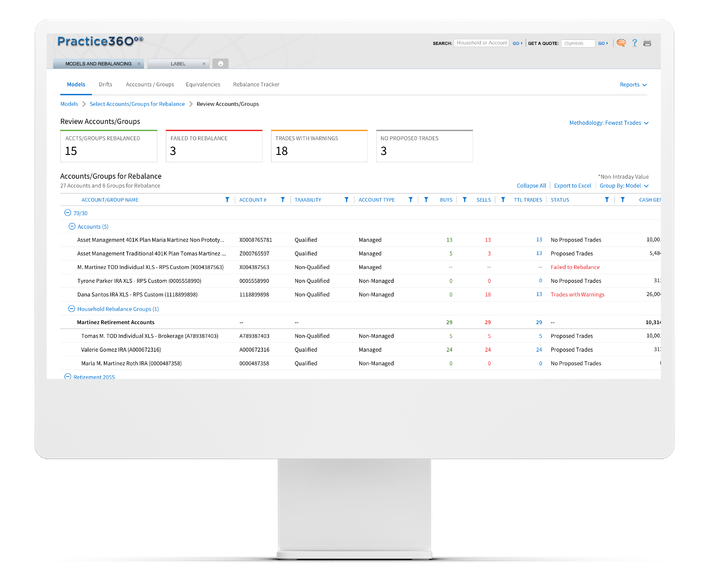Open the help question mark icon
This screenshot has height=588, width=717.
[634, 43]
